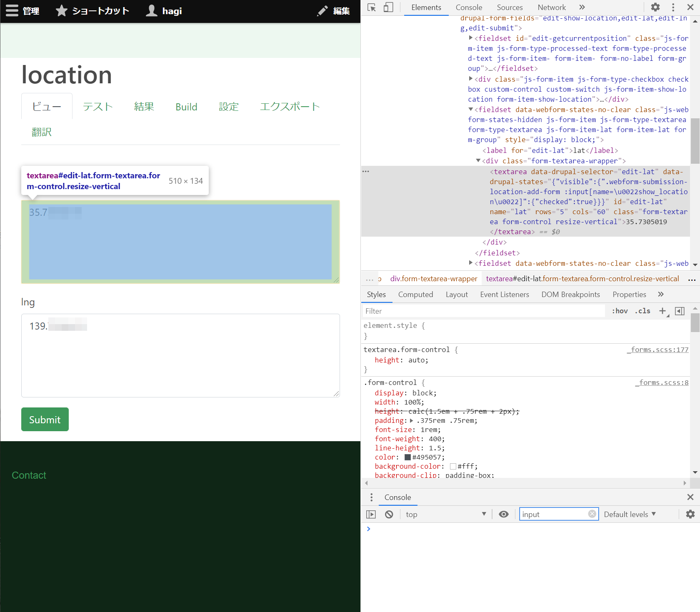Switch to the Sources panel tab
This screenshot has width=700, height=612.
point(510,7)
